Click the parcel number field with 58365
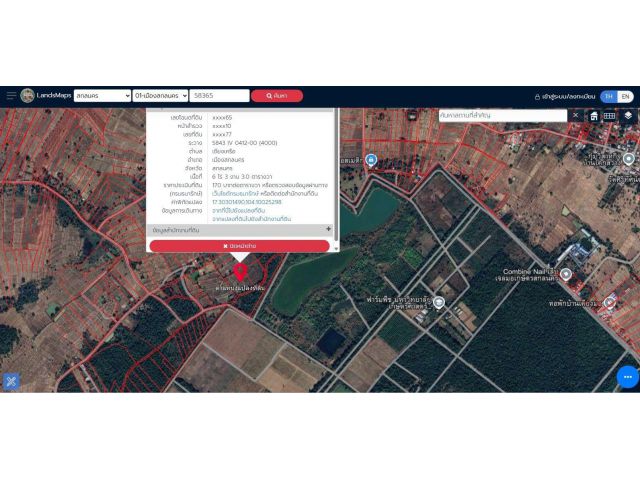 point(219,96)
